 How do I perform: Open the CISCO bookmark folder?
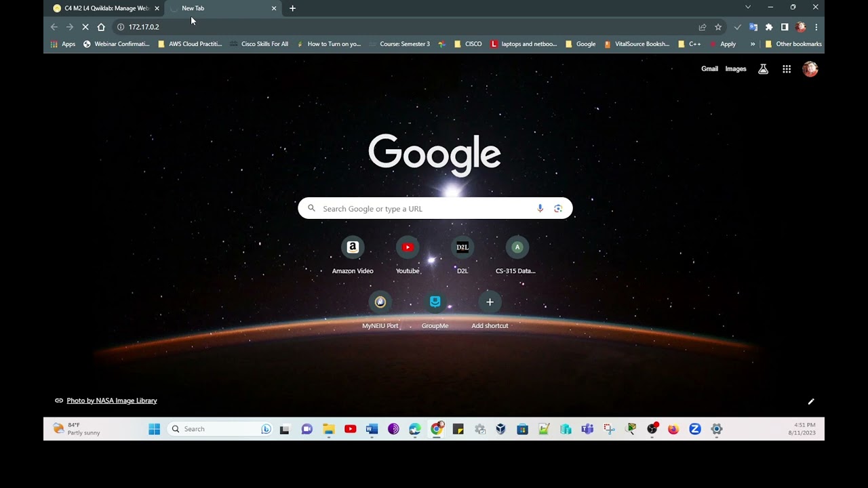(x=468, y=44)
